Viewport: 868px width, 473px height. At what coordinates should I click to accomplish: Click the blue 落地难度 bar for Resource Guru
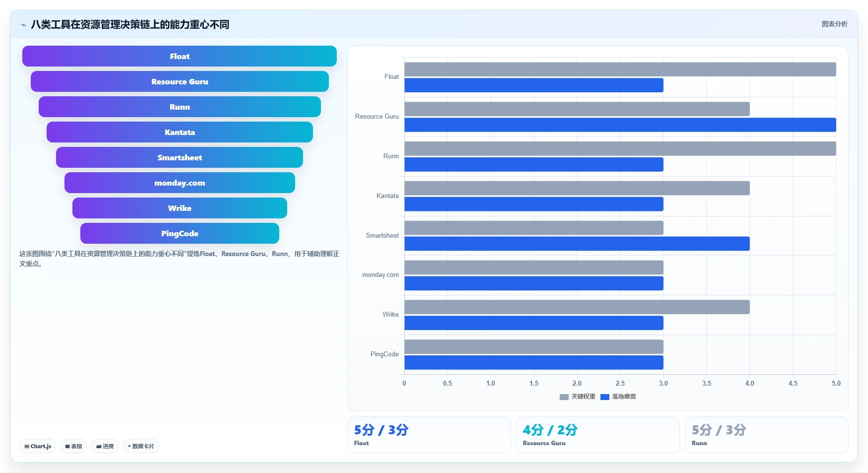620,125
